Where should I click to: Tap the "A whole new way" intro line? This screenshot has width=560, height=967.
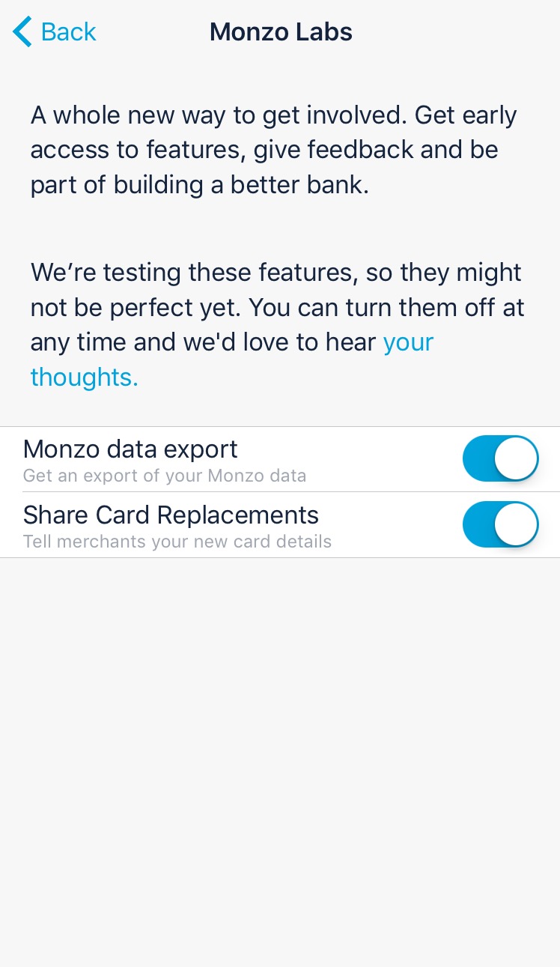click(x=273, y=115)
